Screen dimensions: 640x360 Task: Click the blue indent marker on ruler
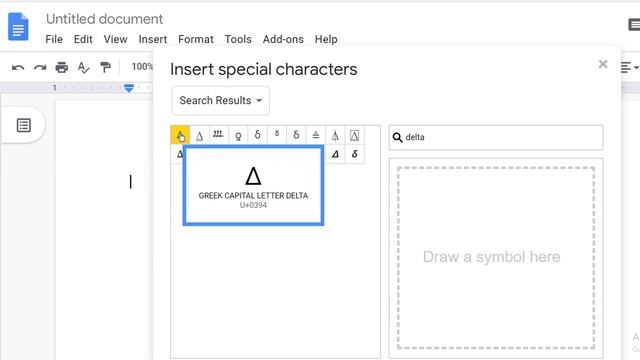pyautogui.click(x=129, y=88)
